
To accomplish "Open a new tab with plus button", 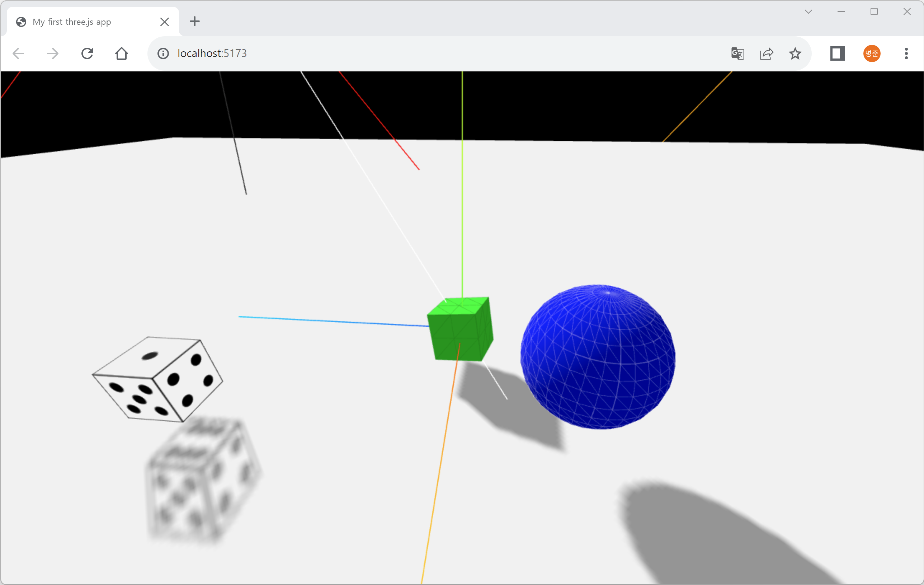I will tap(195, 21).
